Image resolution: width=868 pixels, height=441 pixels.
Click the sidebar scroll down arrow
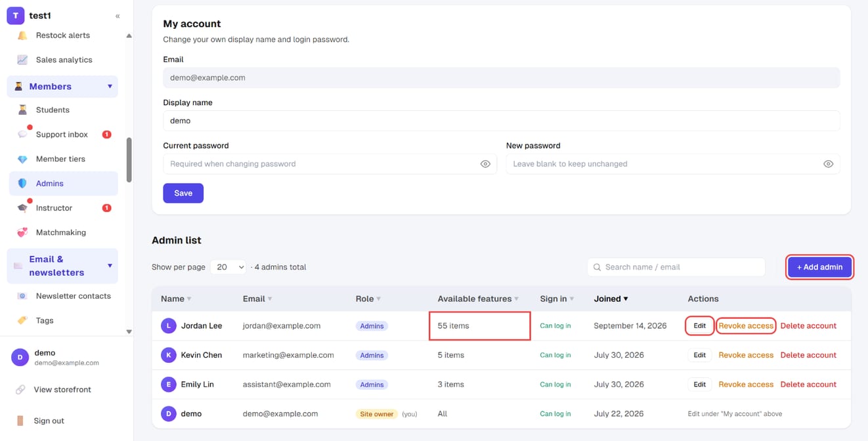[129, 331]
